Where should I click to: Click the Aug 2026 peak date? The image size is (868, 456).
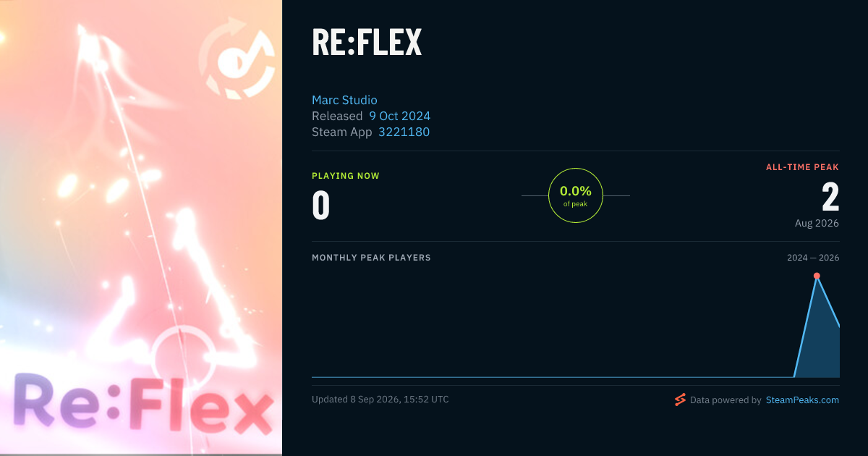coord(817,223)
